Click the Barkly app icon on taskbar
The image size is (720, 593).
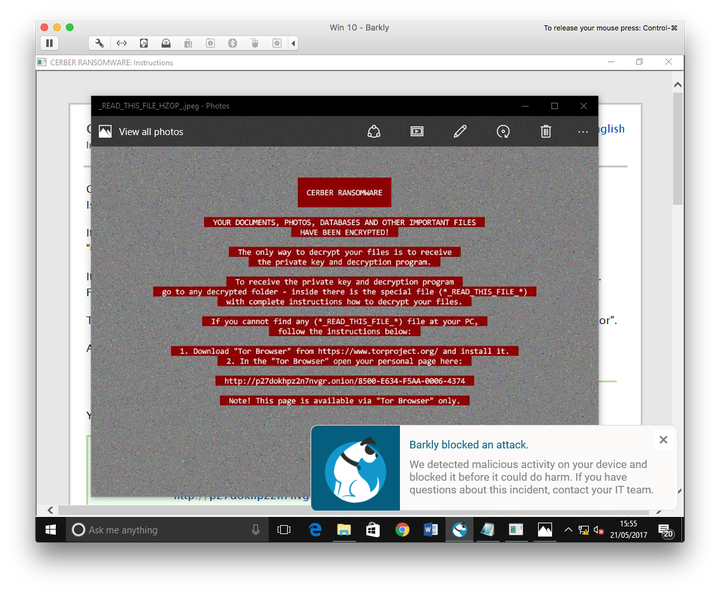pos(459,530)
